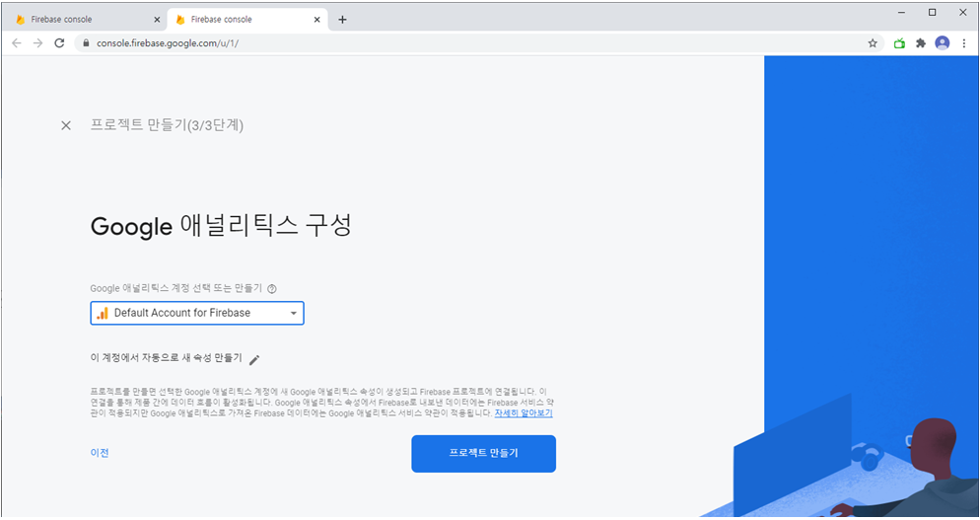Image resolution: width=980 pixels, height=520 pixels.
Task: Go back via the 이전 link
Action: pos(100,453)
